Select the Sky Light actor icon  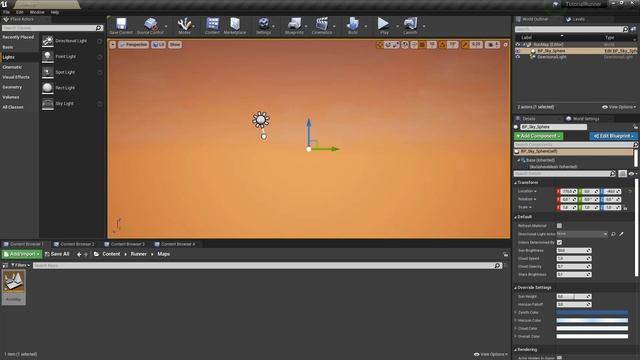(x=48, y=103)
